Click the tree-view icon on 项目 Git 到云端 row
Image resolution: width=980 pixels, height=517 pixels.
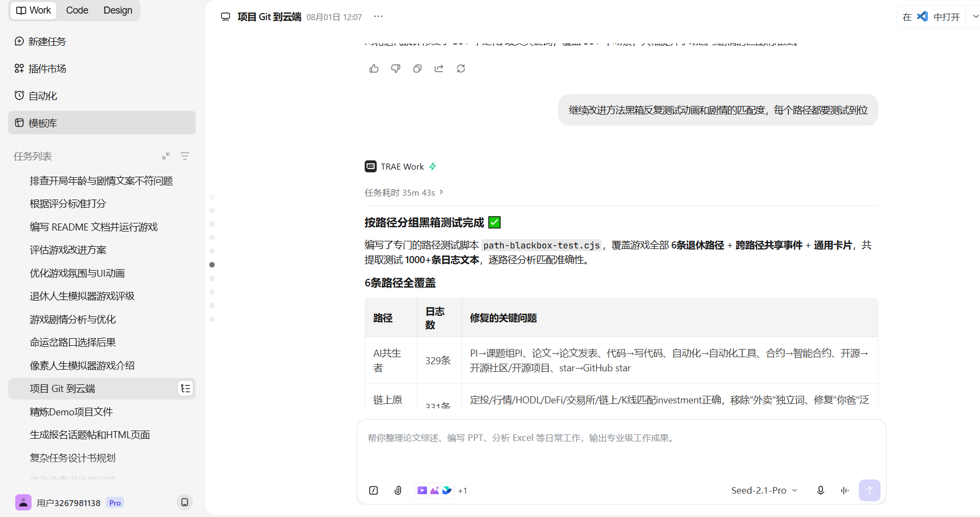point(185,388)
